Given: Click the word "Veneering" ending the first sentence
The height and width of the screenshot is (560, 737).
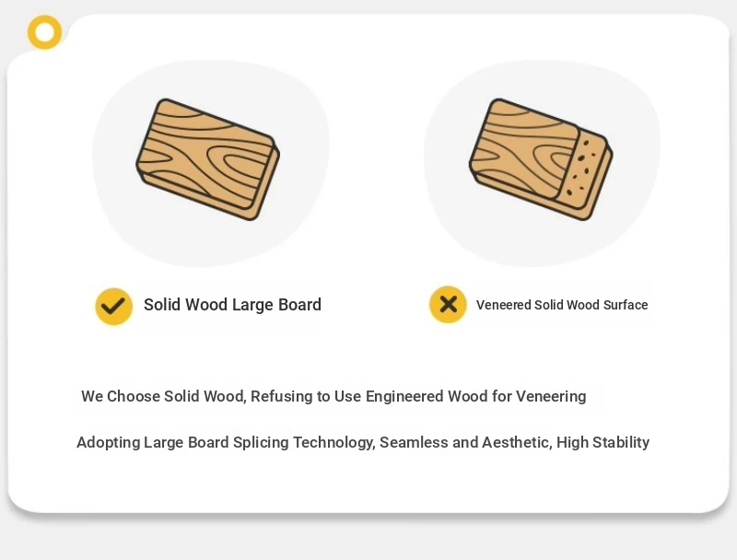Looking at the screenshot, I should pos(551,396).
